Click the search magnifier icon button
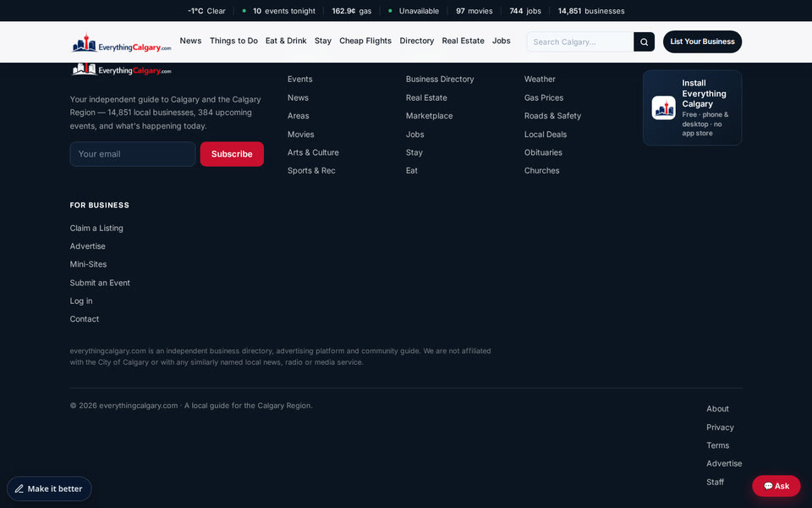The height and width of the screenshot is (508, 812). (644, 42)
